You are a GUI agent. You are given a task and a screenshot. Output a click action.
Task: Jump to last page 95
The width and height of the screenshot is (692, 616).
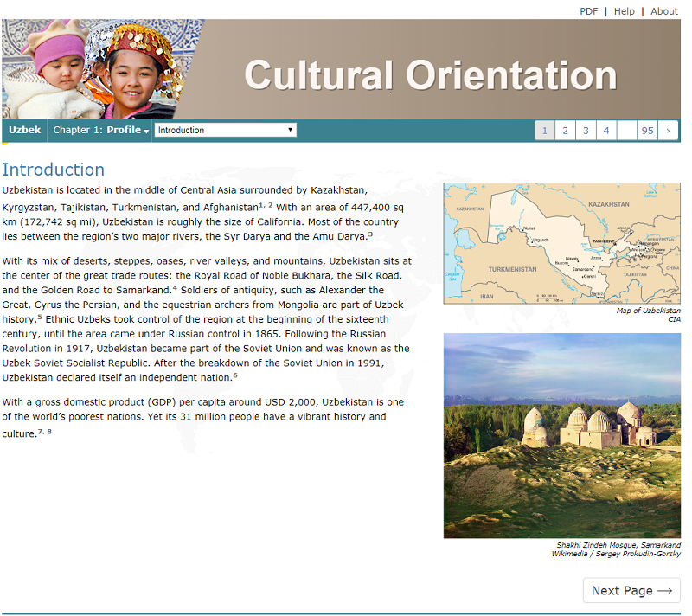(647, 131)
